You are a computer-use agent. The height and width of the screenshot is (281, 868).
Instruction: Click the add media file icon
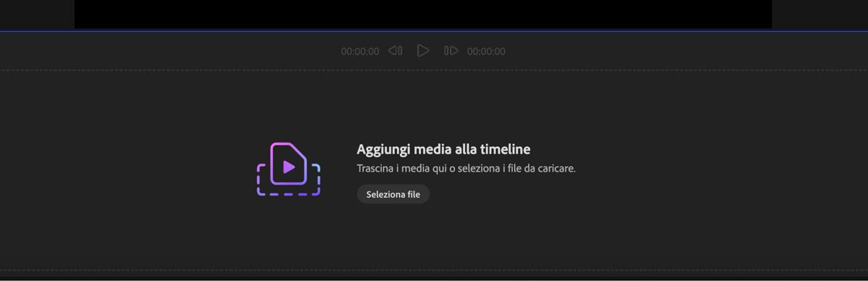click(289, 169)
